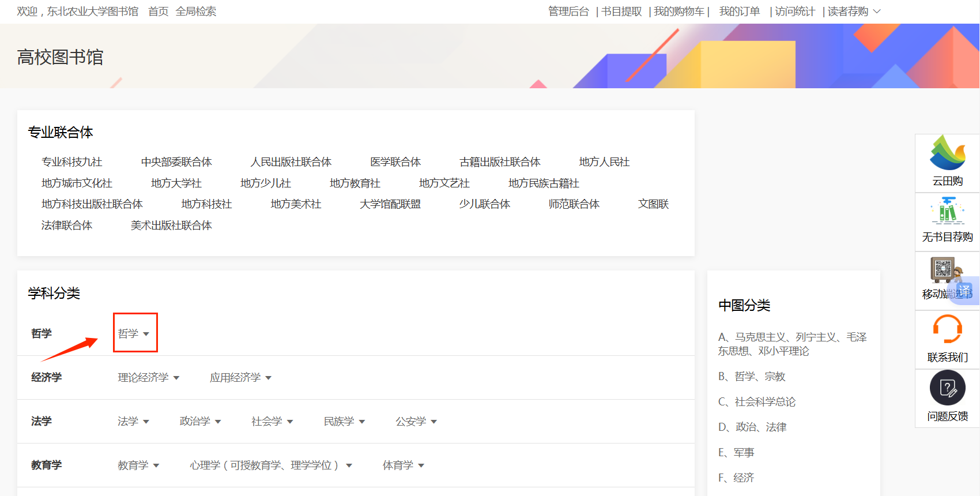The height and width of the screenshot is (496, 980).
Task: Click the 联系我们 headset icon
Action: (947, 329)
